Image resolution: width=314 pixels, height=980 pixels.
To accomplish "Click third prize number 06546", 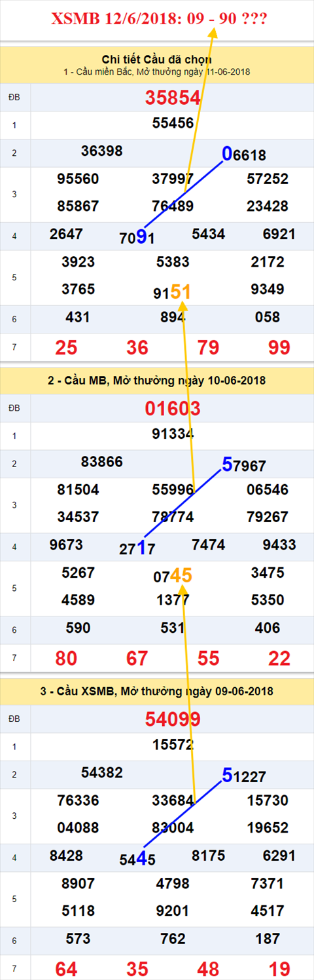I will coord(268,490).
